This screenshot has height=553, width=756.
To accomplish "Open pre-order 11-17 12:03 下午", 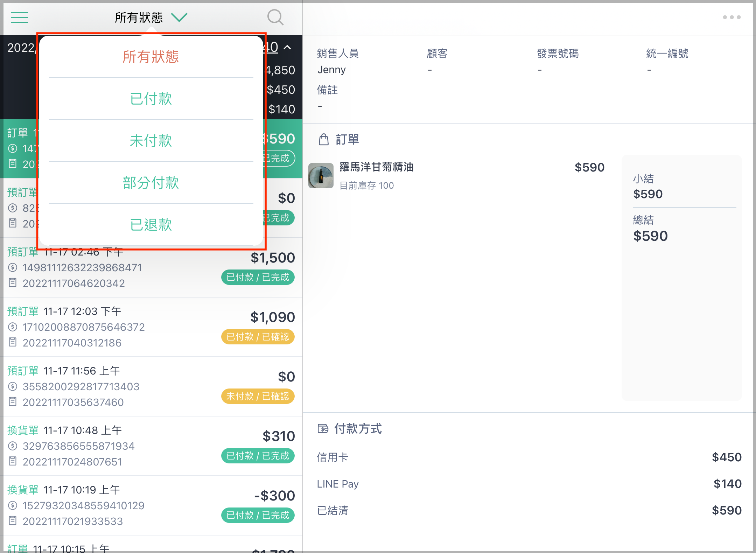I will [151, 327].
